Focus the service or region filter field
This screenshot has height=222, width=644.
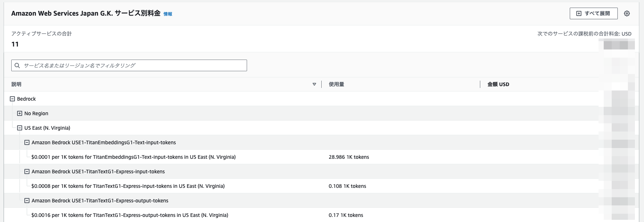pos(129,65)
